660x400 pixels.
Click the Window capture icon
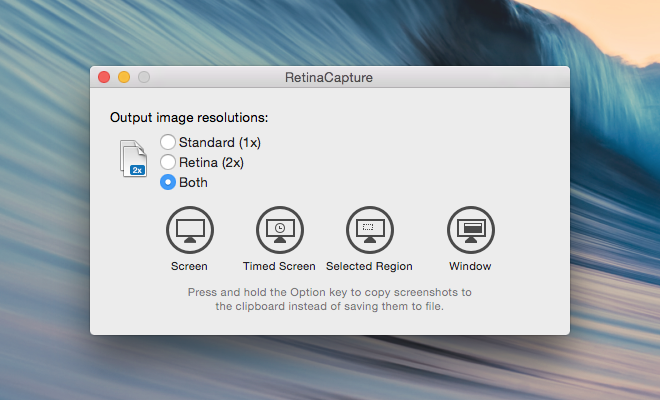click(469, 230)
